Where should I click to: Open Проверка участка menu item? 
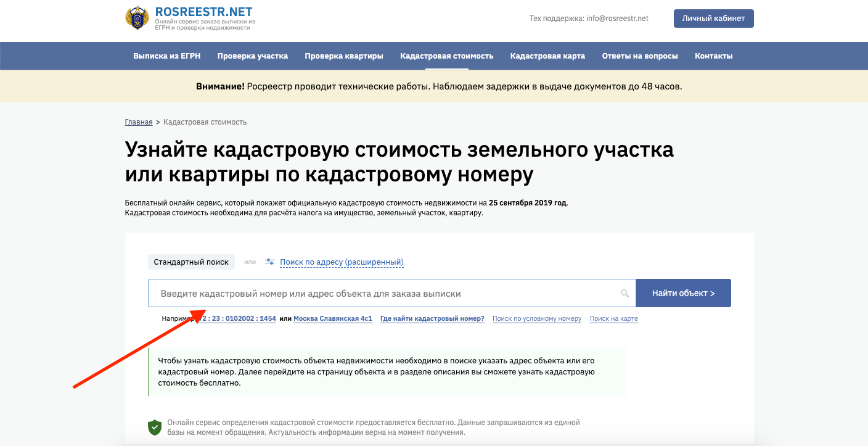(x=252, y=56)
